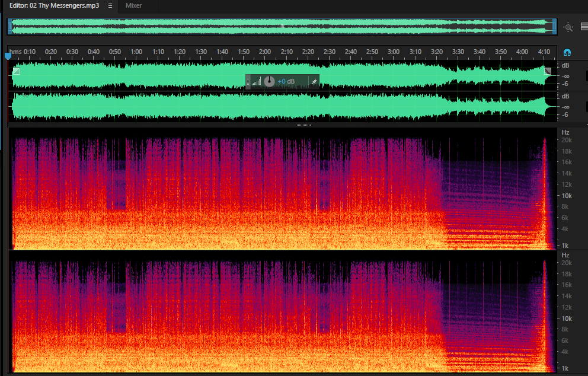
Task: Click the 0:10 mark on the timeline
Action: 30,52
